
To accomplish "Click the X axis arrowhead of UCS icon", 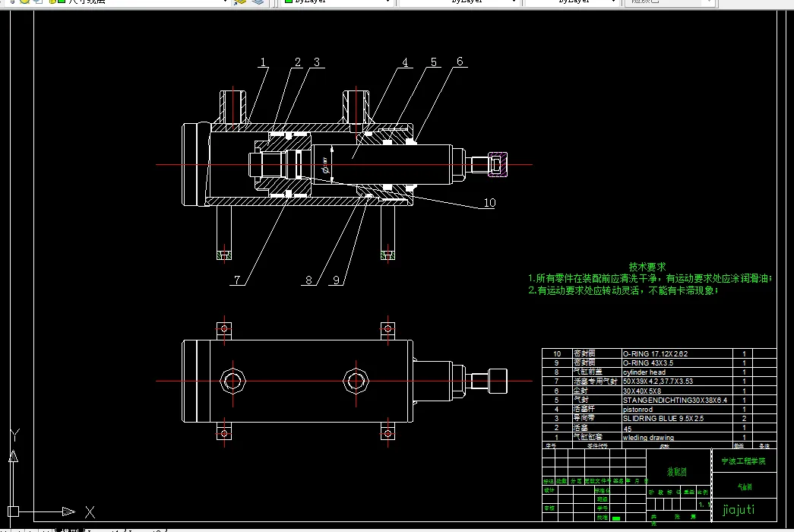I will coord(68,511).
